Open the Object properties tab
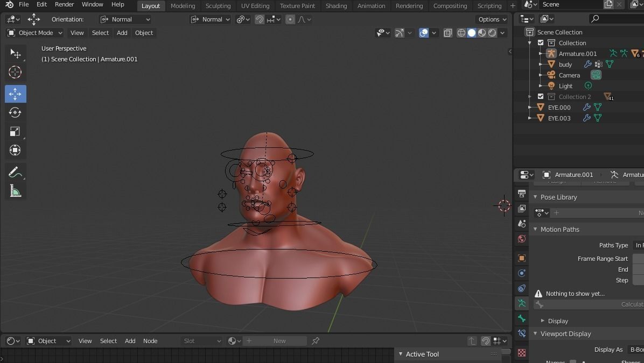 pyautogui.click(x=522, y=258)
